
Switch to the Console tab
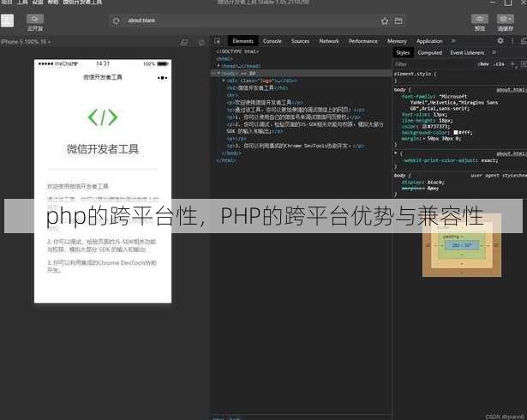(272, 41)
